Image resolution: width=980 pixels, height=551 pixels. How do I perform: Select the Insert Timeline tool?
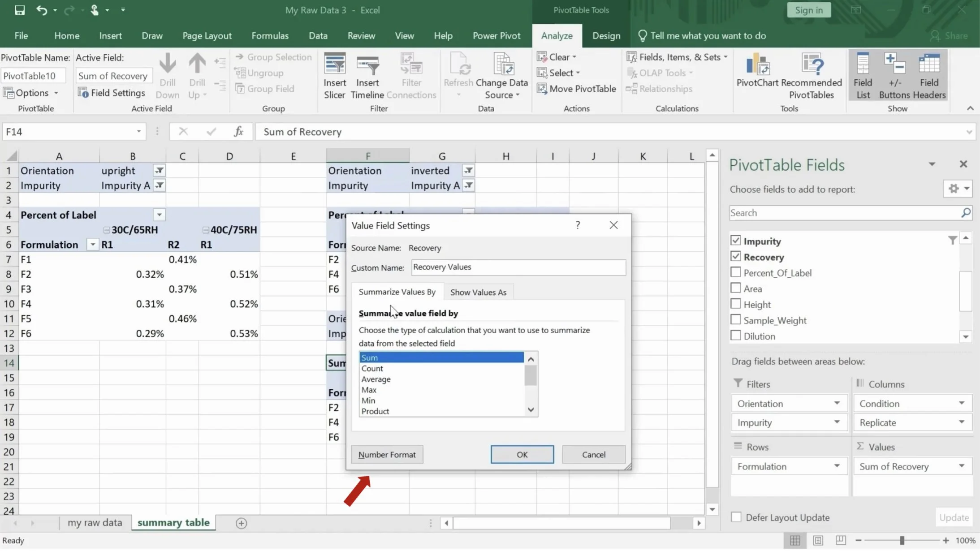point(367,75)
